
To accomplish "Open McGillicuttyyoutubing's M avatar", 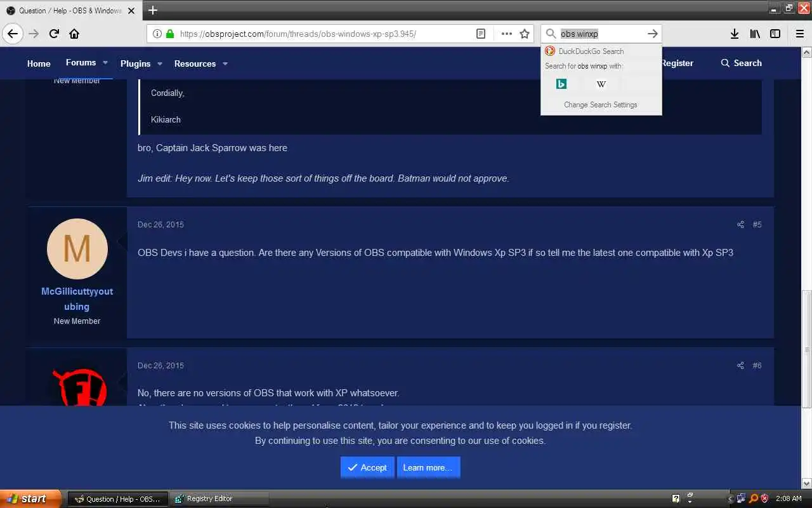I will click(77, 249).
